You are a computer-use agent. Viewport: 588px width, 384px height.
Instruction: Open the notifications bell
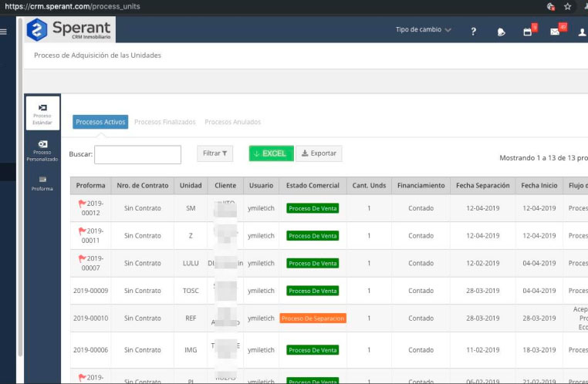click(501, 32)
